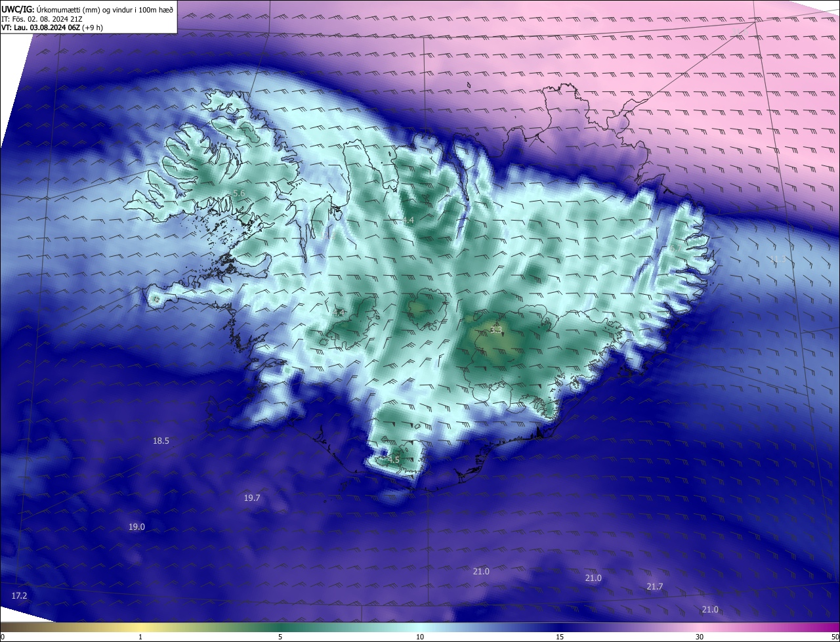Click the VT: Lau. 03.08.2024 06Z line
Screen dimensions: 840x642
pyautogui.click(x=41, y=28)
